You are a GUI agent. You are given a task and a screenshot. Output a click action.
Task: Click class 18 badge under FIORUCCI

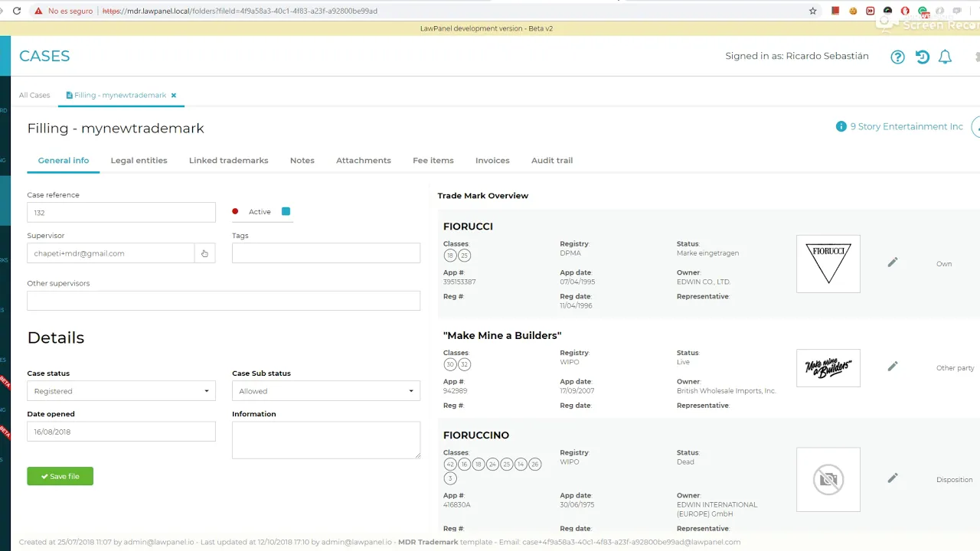[x=450, y=256]
